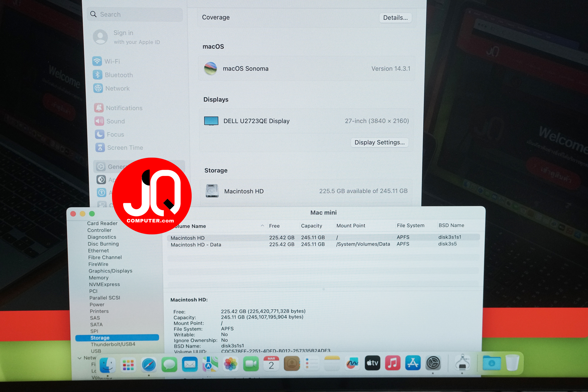Open Maps app in Dock

(210, 364)
